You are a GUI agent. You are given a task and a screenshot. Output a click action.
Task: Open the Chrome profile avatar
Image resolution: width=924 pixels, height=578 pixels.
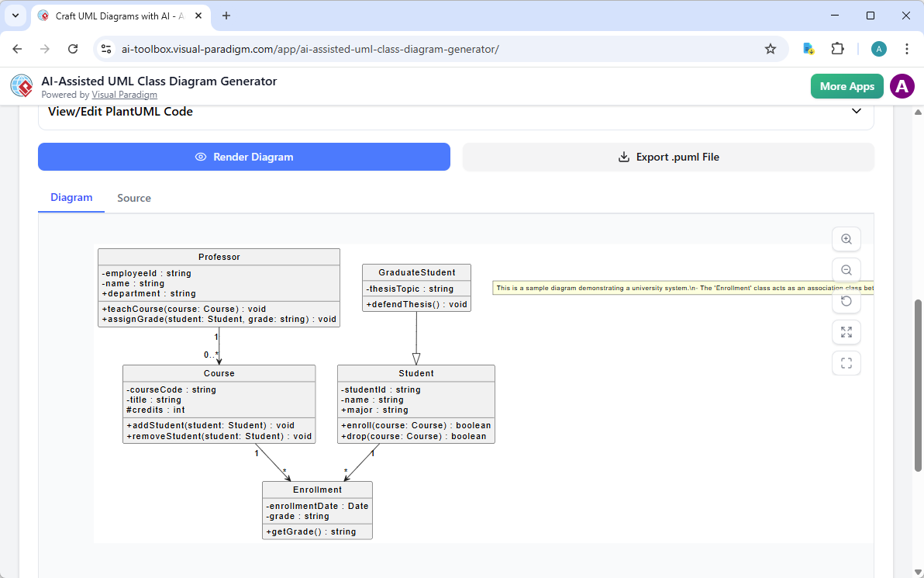pos(878,48)
